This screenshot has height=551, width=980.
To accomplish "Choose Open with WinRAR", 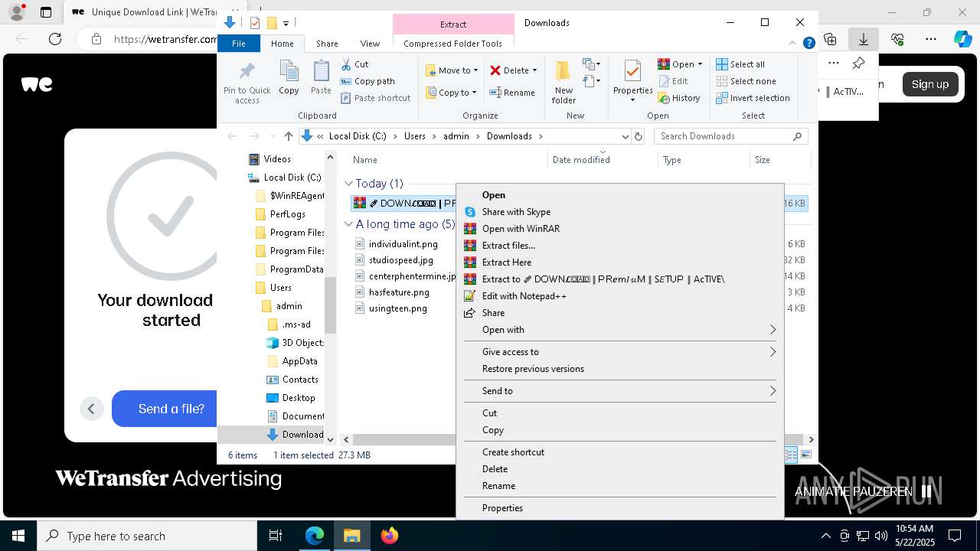I will pyautogui.click(x=620, y=229).
